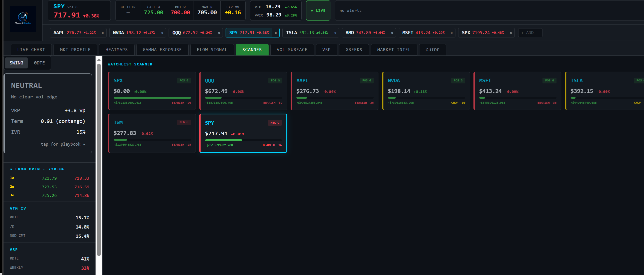
Task: Switch to the MKT Profile tab
Action: tap(75, 50)
